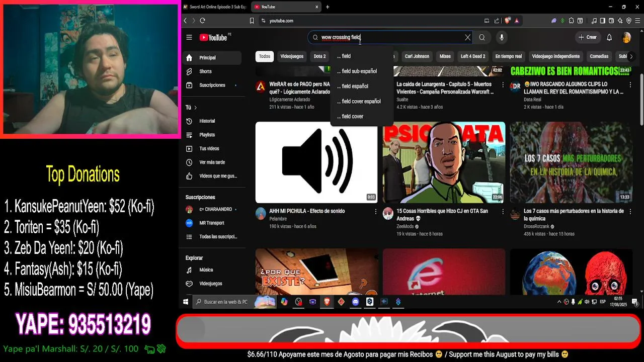644x362 pixels.
Task: Go to YouTube home via logo
Action: pos(213,38)
